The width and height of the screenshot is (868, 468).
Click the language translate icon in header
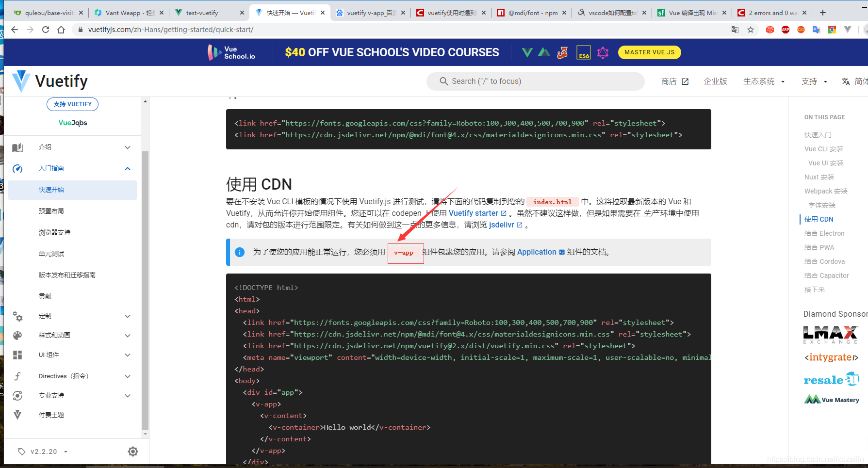click(846, 81)
